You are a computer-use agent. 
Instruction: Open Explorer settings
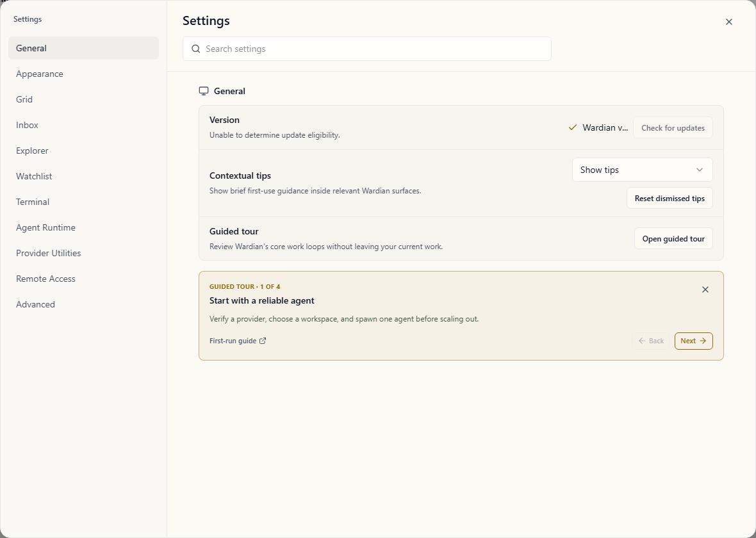click(x=83, y=151)
